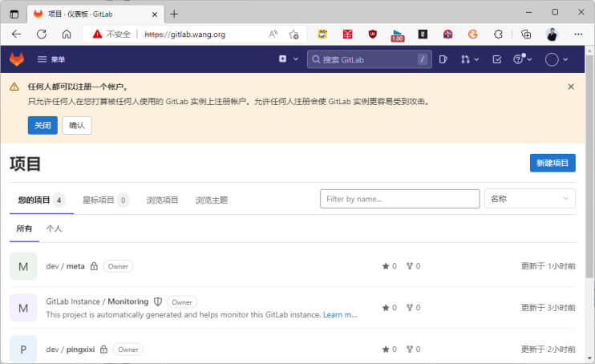Image resolution: width=595 pixels, height=364 pixels.
Task: Click the meta project M avatar
Action: [x=23, y=266]
